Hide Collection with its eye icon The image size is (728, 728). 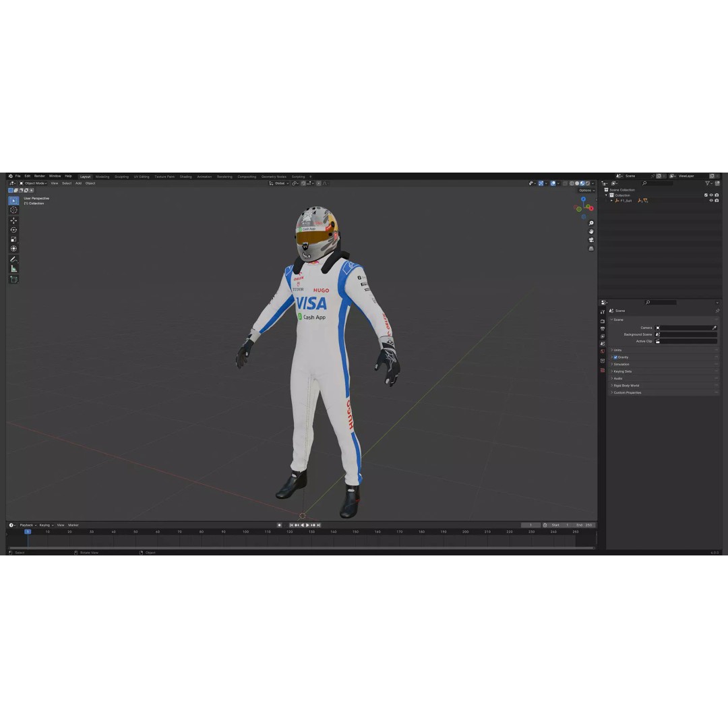[x=711, y=195]
